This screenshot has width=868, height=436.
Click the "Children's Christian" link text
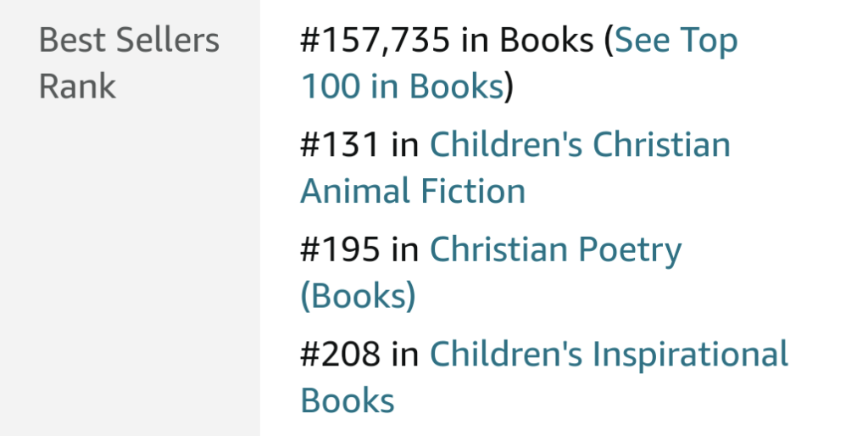pyautogui.click(x=580, y=145)
